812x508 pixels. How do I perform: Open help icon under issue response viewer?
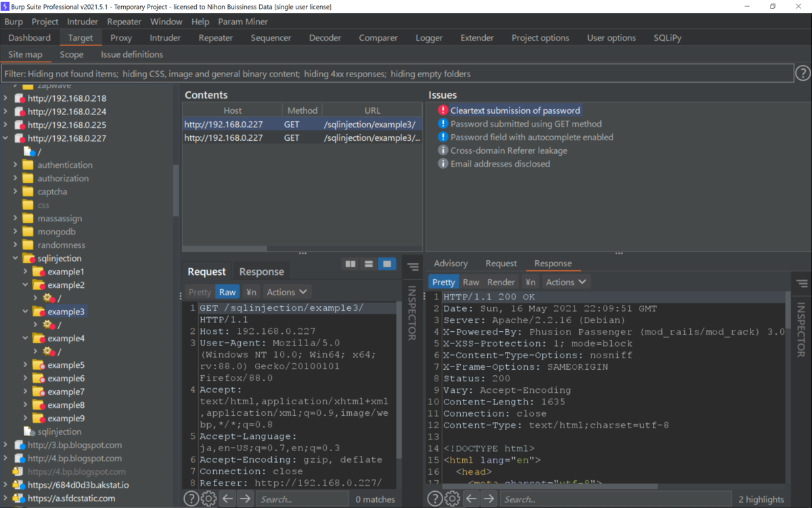(x=435, y=499)
